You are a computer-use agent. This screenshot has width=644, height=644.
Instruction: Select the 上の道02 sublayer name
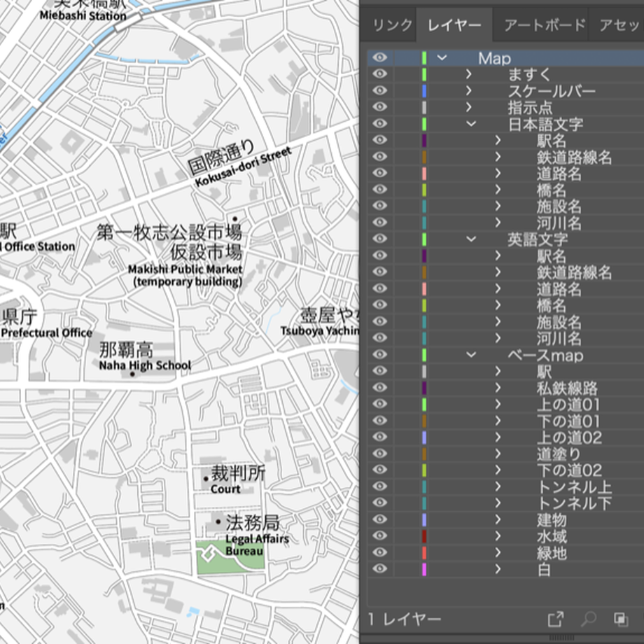[569, 437]
